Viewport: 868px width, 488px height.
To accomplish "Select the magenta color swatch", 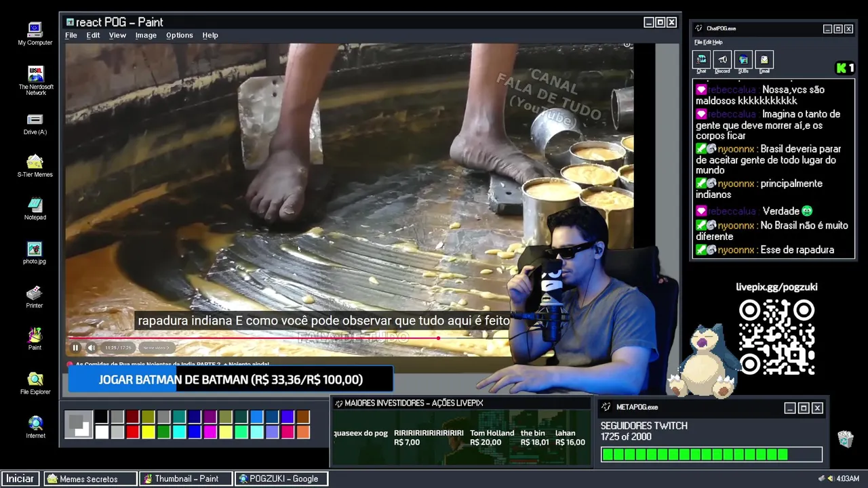I will (210, 432).
